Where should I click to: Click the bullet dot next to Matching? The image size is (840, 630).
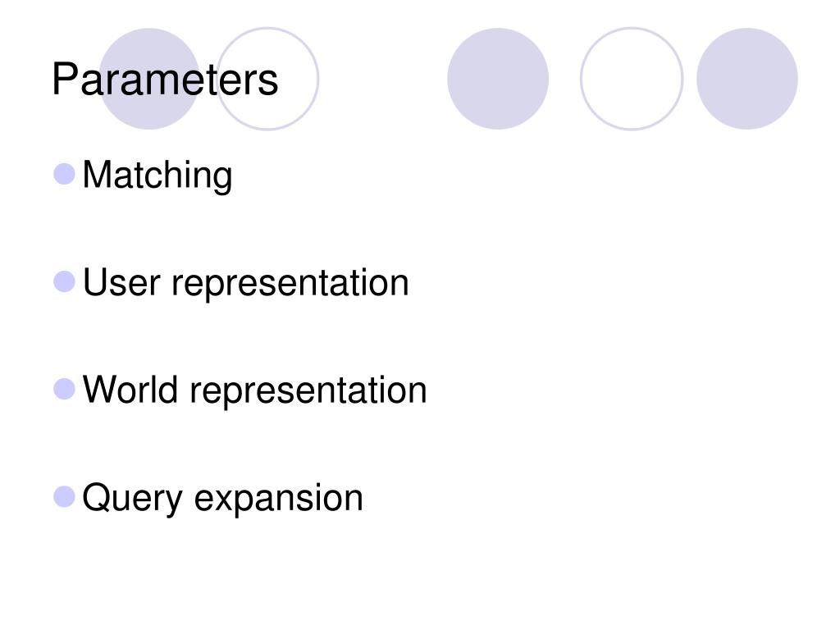pyautogui.click(x=64, y=174)
